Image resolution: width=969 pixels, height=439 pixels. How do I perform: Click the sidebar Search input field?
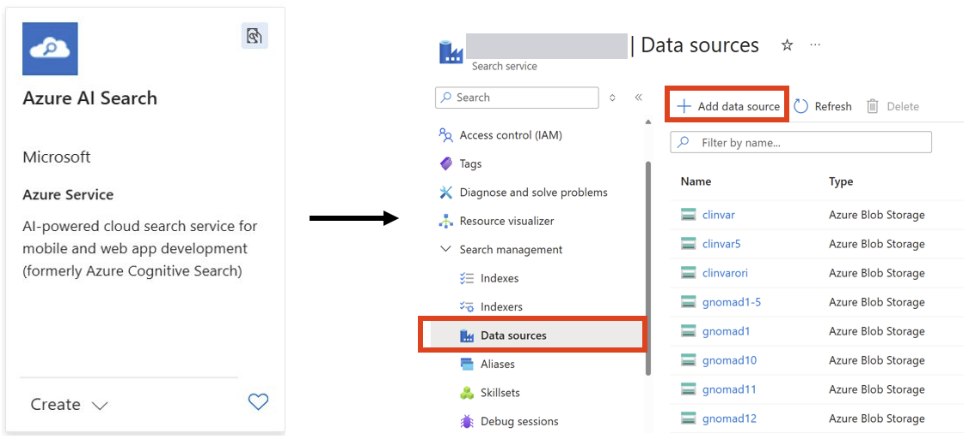click(x=517, y=98)
